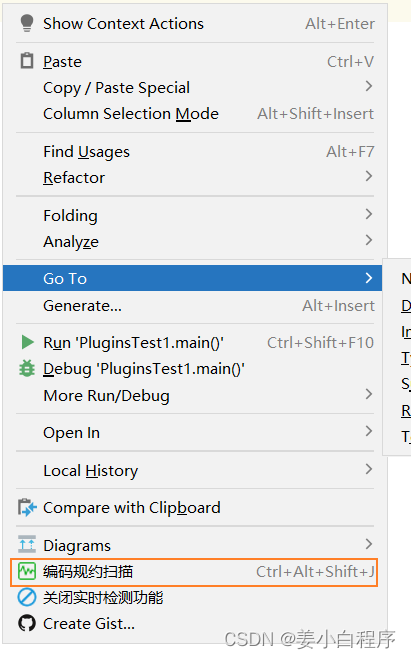Open the Open In submenu arrow
This screenshot has height=659, width=411.
[369, 431]
